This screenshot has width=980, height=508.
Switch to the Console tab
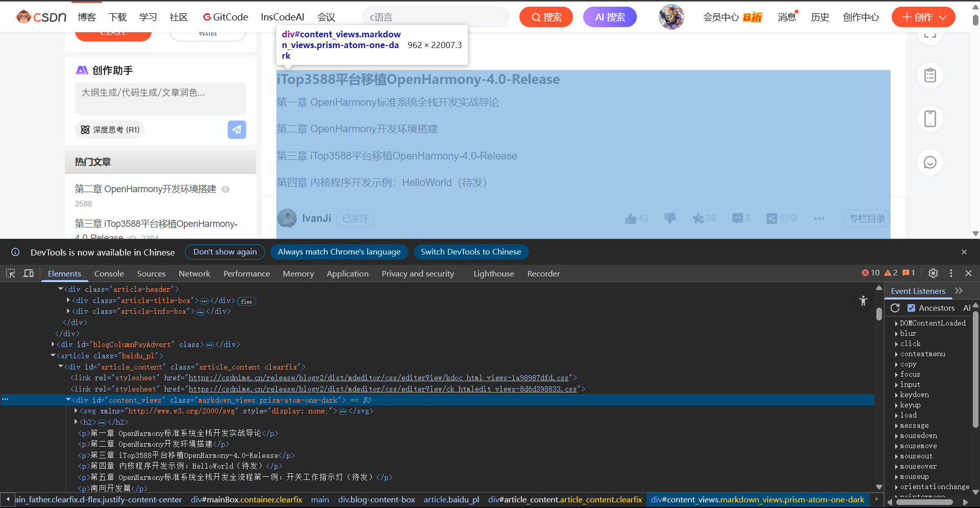point(109,273)
